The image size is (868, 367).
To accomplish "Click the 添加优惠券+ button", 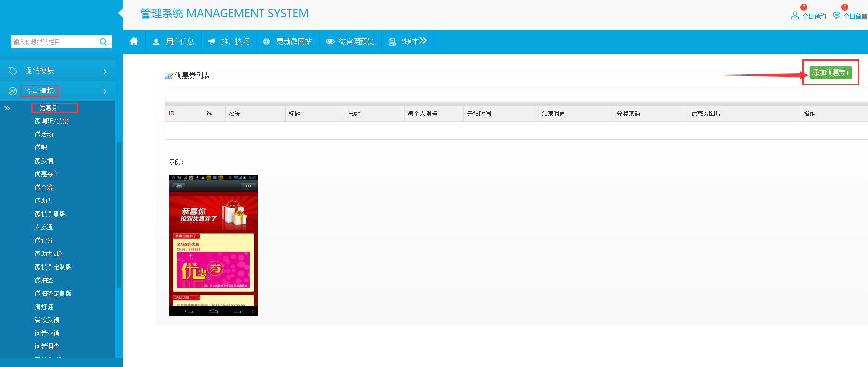I will (830, 73).
